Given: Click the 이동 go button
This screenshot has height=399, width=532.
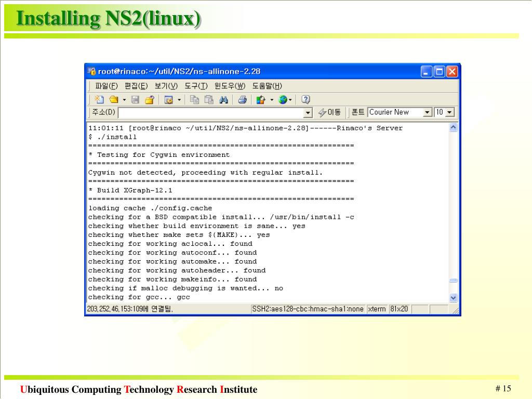Looking at the screenshot, I should [329, 112].
